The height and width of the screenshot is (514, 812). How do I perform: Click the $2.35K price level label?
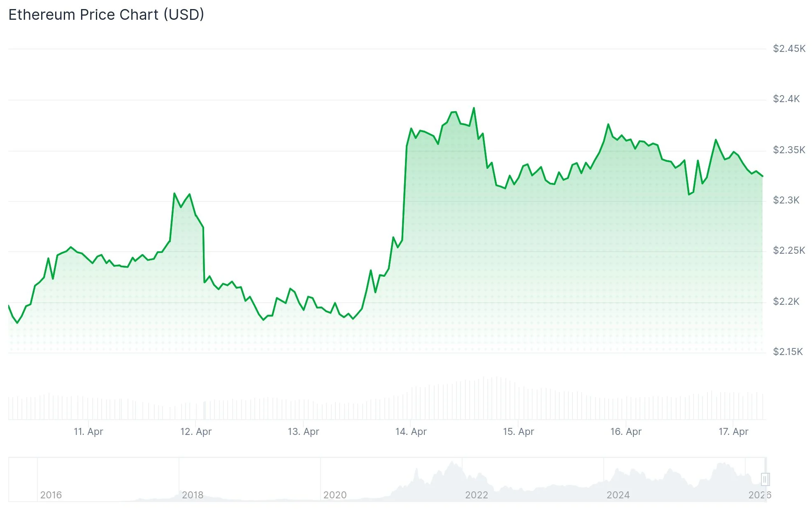(789, 150)
